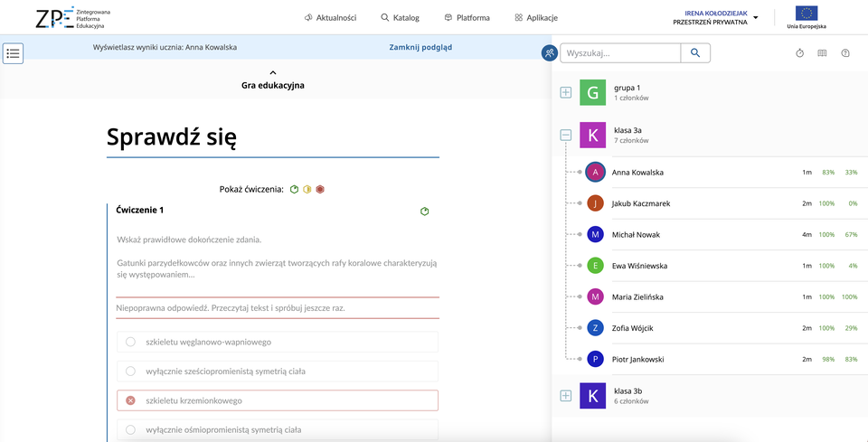Expand the klasa 3b group

point(566,395)
